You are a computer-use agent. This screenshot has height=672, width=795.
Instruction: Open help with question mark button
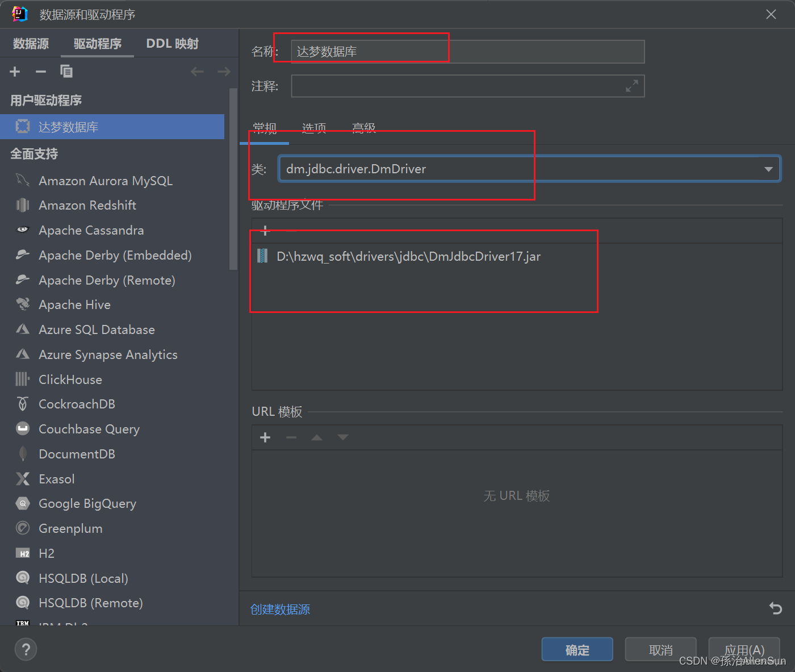point(26,649)
